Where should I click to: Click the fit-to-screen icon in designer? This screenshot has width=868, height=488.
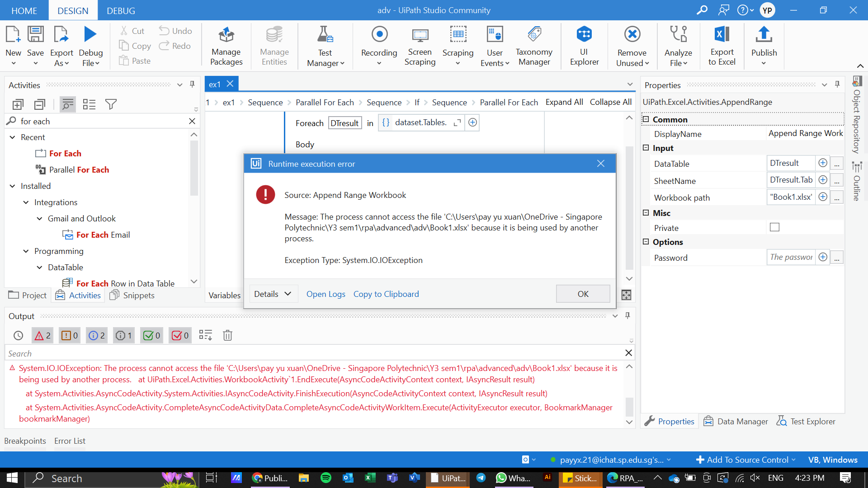[626, 295]
